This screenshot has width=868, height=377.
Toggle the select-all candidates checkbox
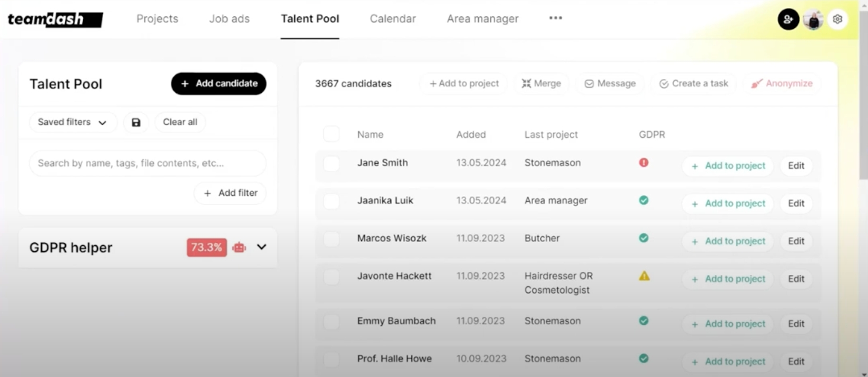click(x=331, y=134)
